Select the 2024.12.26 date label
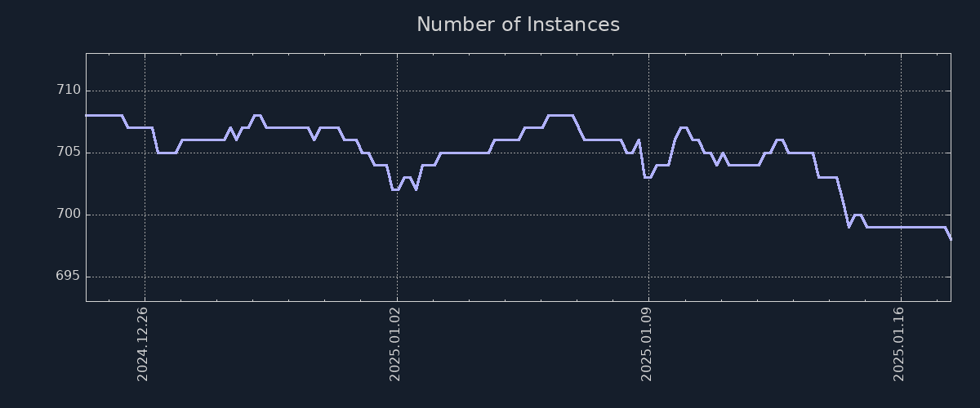The image size is (980, 408). pyautogui.click(x=143, y=343)
